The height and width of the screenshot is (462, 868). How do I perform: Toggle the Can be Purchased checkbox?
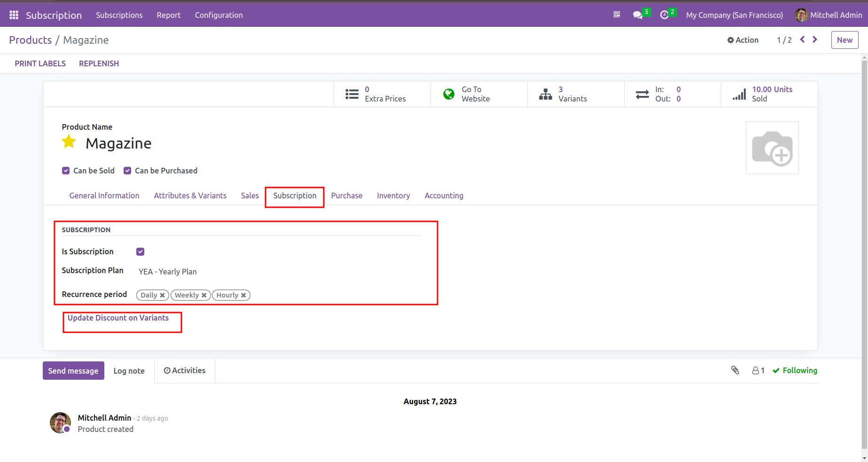tap(127, 171)
